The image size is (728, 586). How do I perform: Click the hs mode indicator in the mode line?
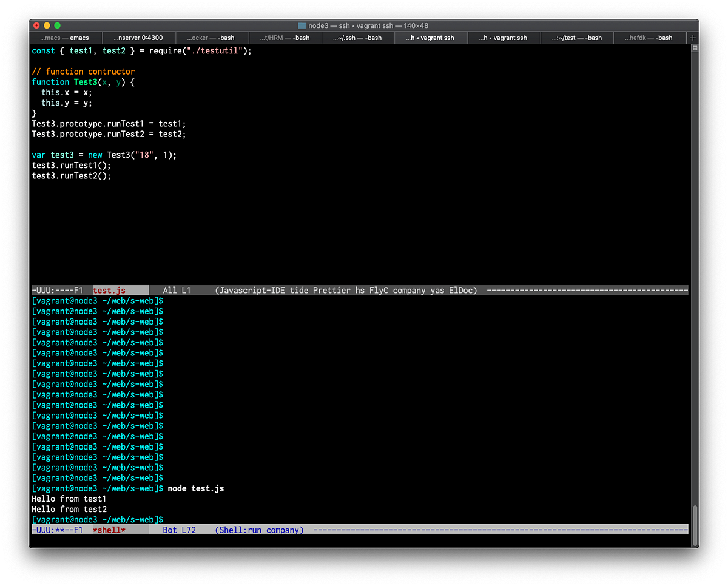tap(360, 290)
